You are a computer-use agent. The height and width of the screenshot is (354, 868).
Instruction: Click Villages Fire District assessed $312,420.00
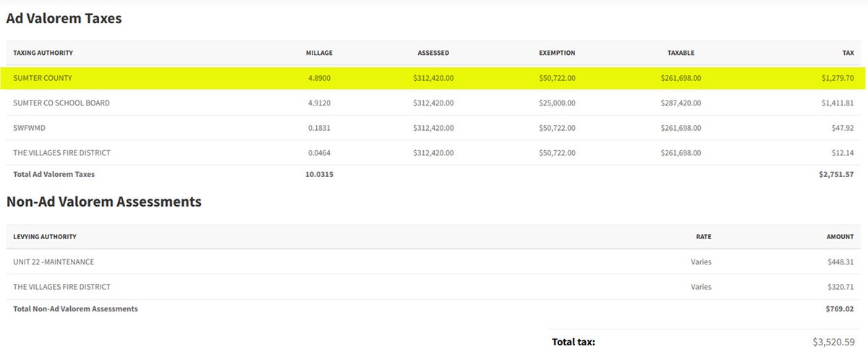click(x=433, y=153)
